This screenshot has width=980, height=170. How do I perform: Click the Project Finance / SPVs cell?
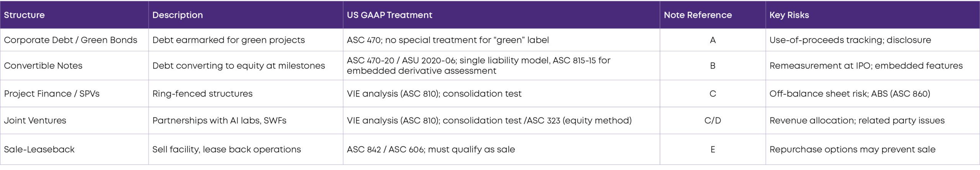pos(52,94)
